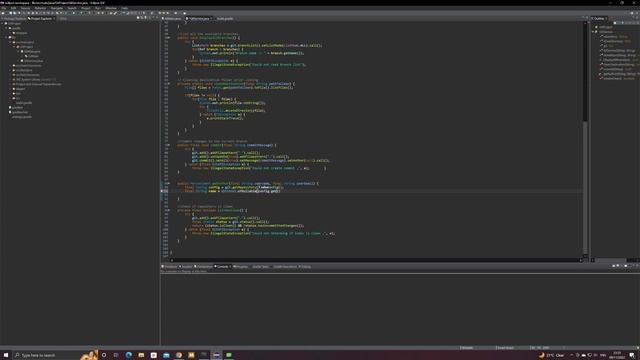Switch to the Debug tab

(x=304, y=267)
